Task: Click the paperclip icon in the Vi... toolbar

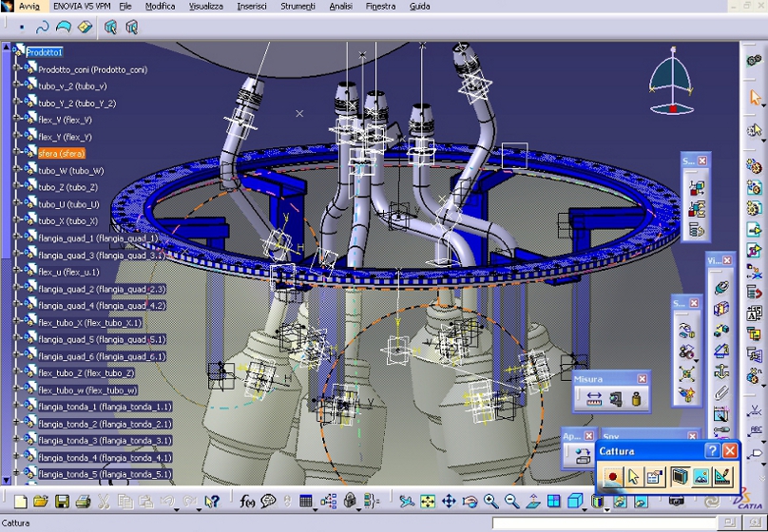Action: click(x=721, y=393)
